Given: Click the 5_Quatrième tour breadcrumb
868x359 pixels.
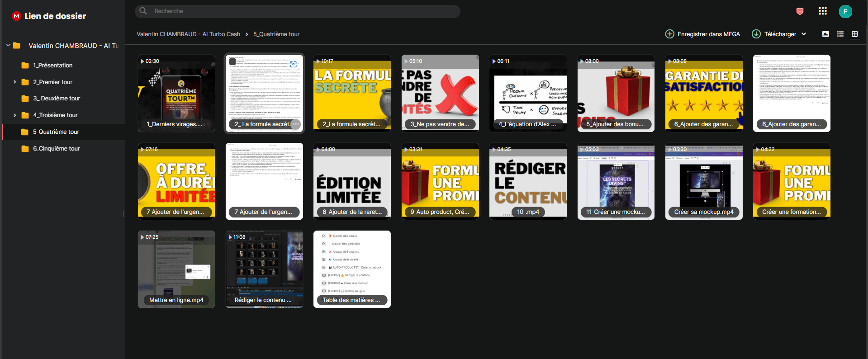Looking at the screenshot, I should coord(276,34).
